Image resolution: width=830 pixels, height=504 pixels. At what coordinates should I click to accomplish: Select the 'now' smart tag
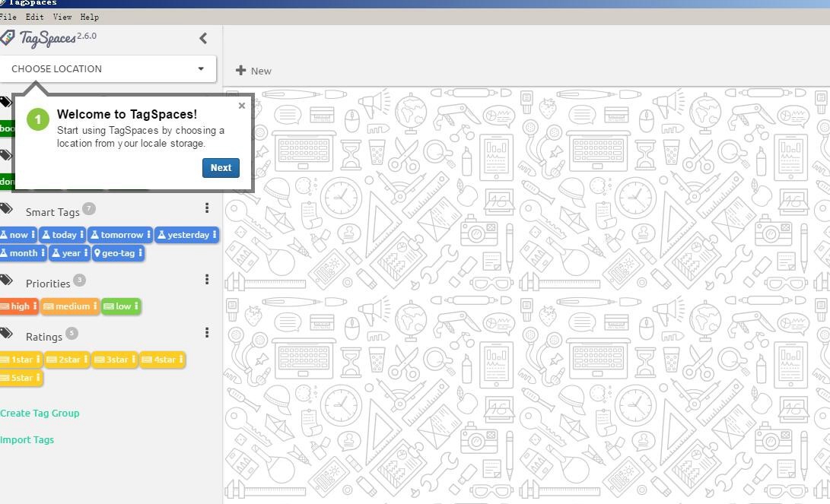pos(18,235)
